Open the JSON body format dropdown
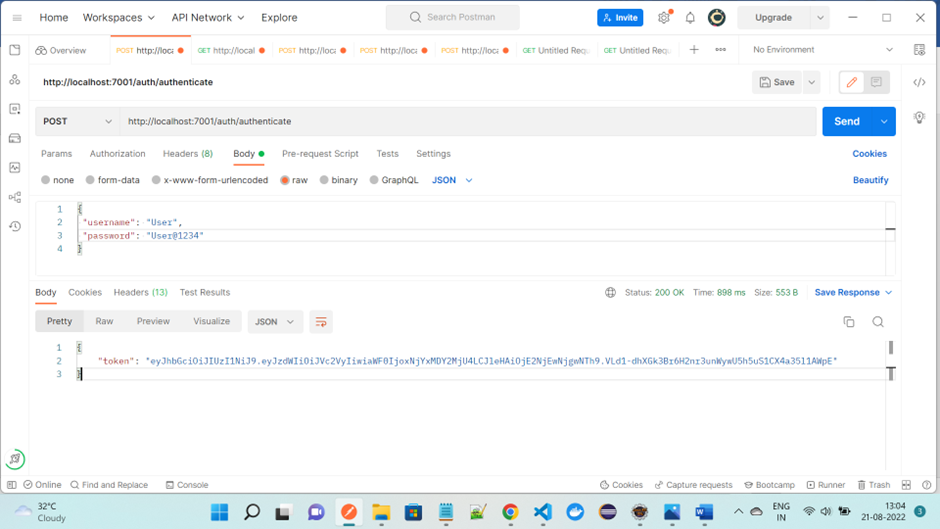940x529 pixels. click(452, 180)
